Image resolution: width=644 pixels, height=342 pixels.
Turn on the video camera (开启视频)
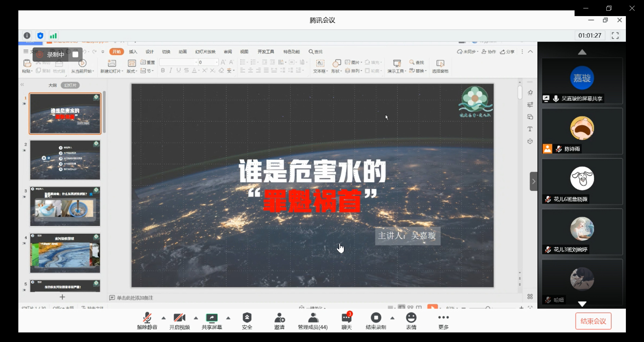179,321
